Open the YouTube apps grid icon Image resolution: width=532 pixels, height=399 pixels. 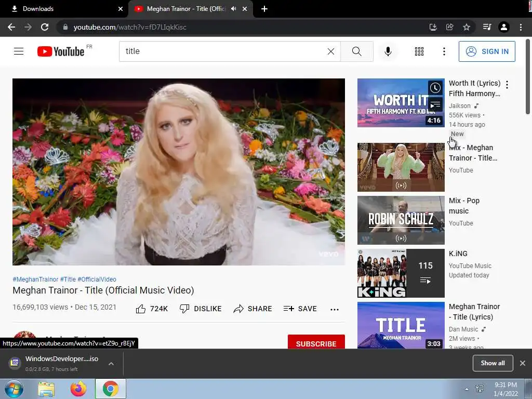click(x=419, y=51)
